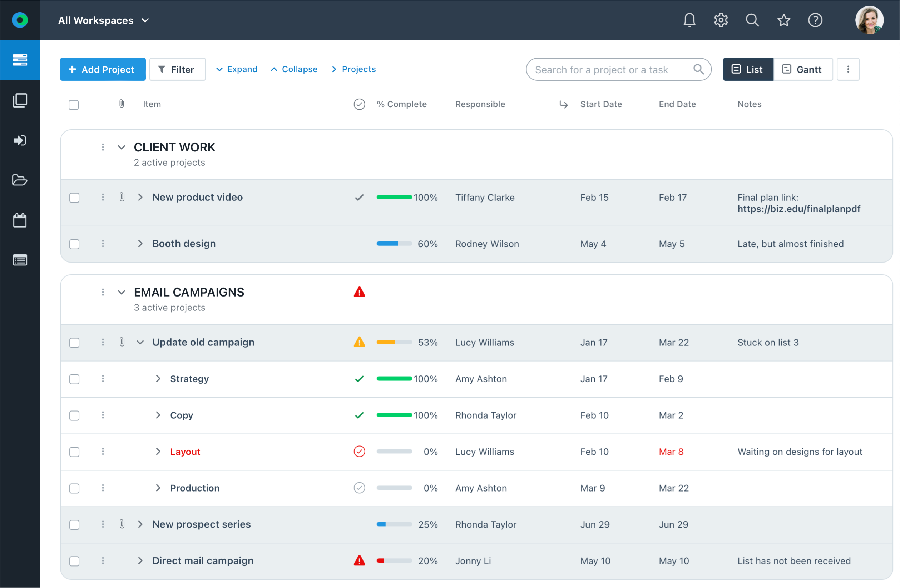The width and height of the screenshot is (900, 588).
Task: Select the dashboards icon in the sidebar
Action: coord(20,60)
